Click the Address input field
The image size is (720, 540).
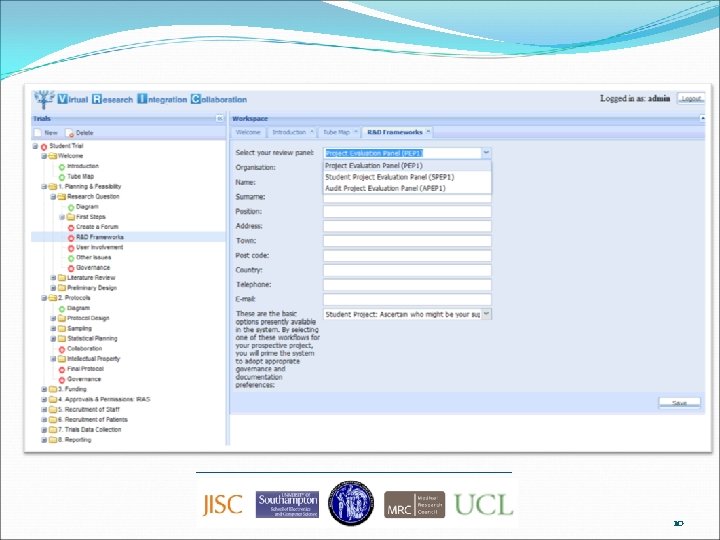click(407, 226)
